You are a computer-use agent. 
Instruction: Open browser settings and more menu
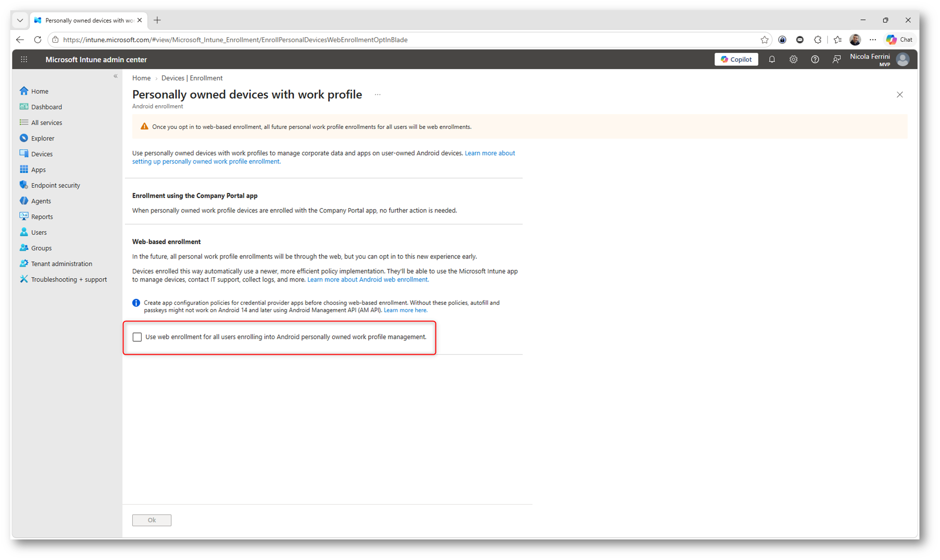[x=873, y=40]
